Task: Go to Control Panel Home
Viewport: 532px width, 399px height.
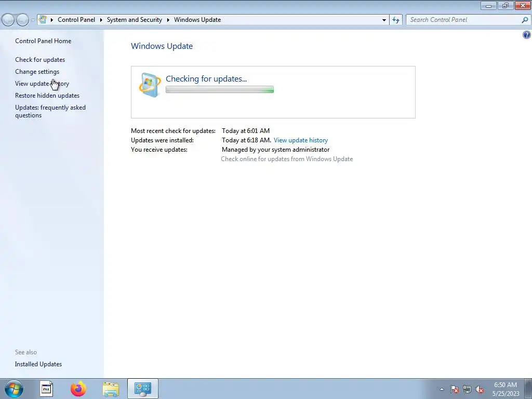Action: click(43, 41)
